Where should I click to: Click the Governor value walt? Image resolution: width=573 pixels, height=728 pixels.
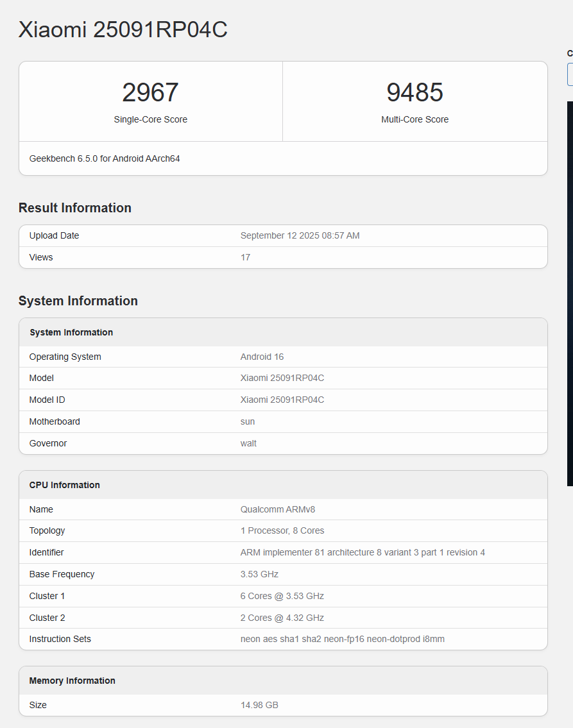coord(248,443)
